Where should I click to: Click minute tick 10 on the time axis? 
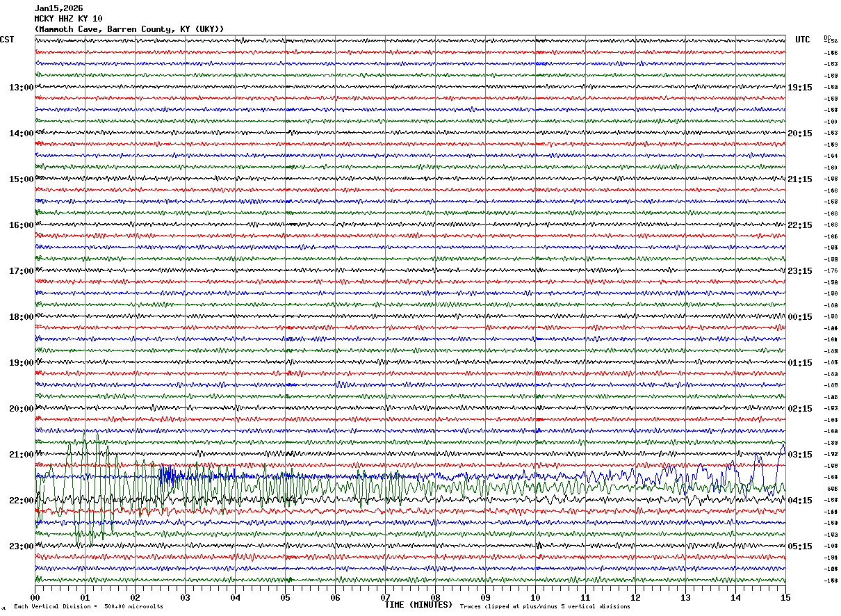click(535, 597)
